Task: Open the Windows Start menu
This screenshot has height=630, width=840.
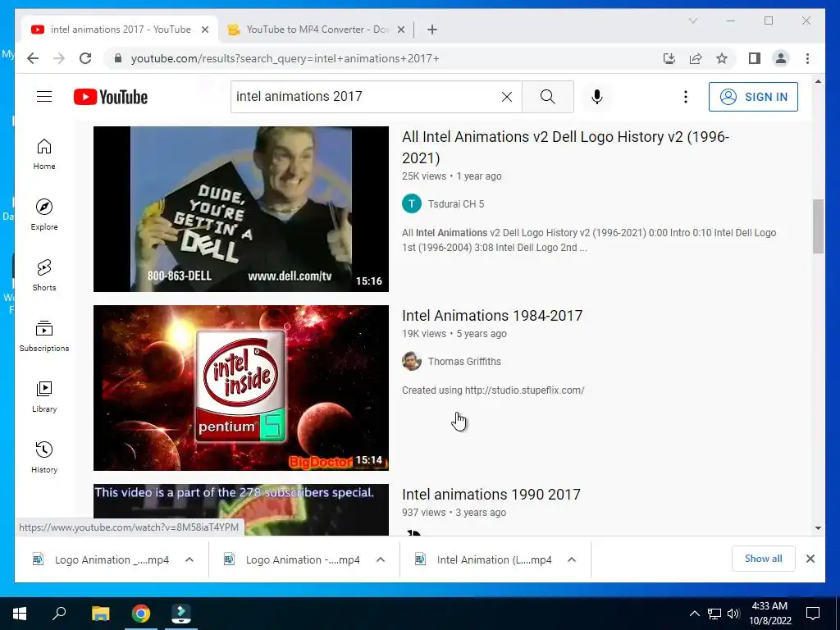Action: (20, 614)
